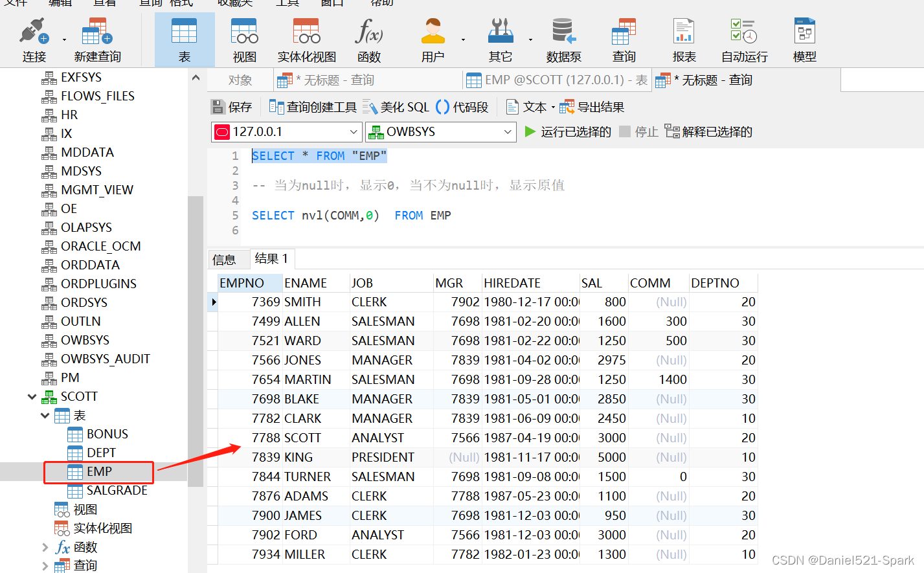The height and width of the screenshot is (573, 924).
Task: Select the HR schema in tree
Action: pos(60,115)
